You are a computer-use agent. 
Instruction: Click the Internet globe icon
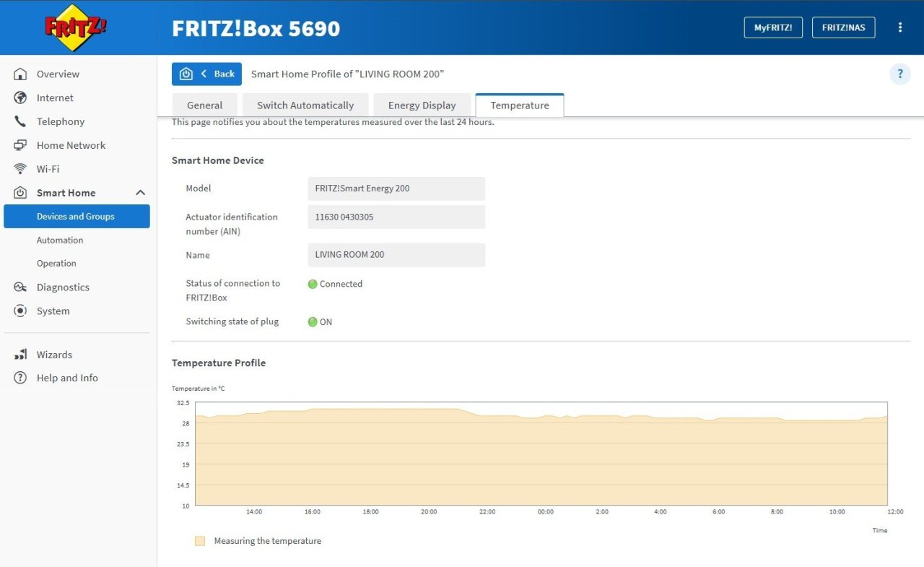[20, 98]
